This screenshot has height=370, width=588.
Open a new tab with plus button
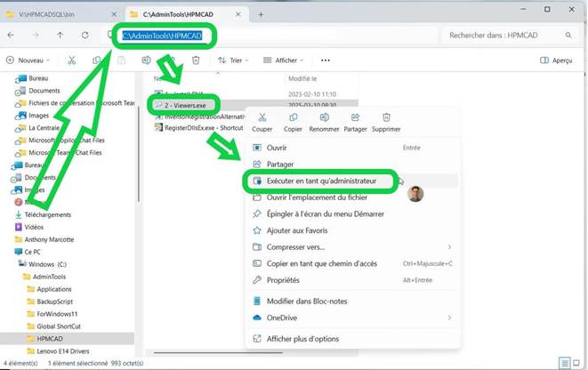pos(261,14)
